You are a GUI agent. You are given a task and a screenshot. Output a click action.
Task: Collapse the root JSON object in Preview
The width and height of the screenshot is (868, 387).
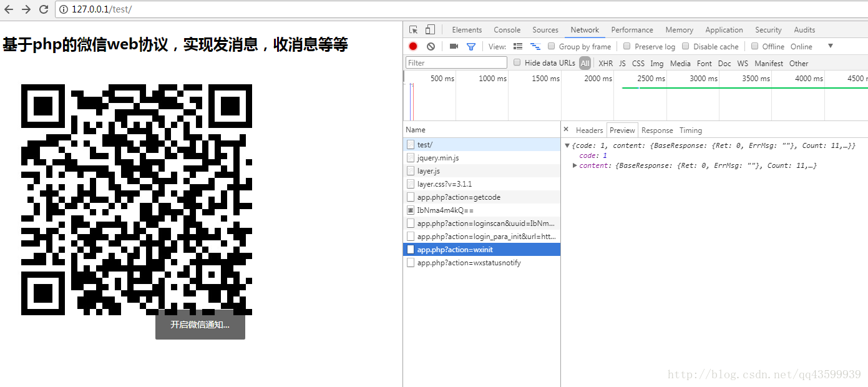pyautogui.click(x=567, y=145)
